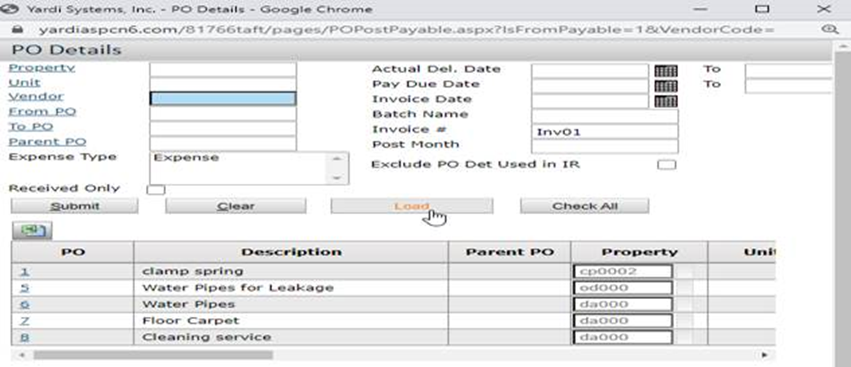Screen dimensions: 851x367
Task: Click the Actual Del. Date input field
Action: coord(590,71)
